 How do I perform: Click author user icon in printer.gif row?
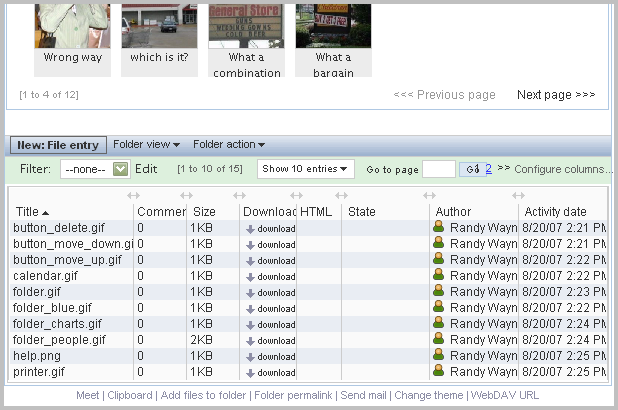click(438, 370)
